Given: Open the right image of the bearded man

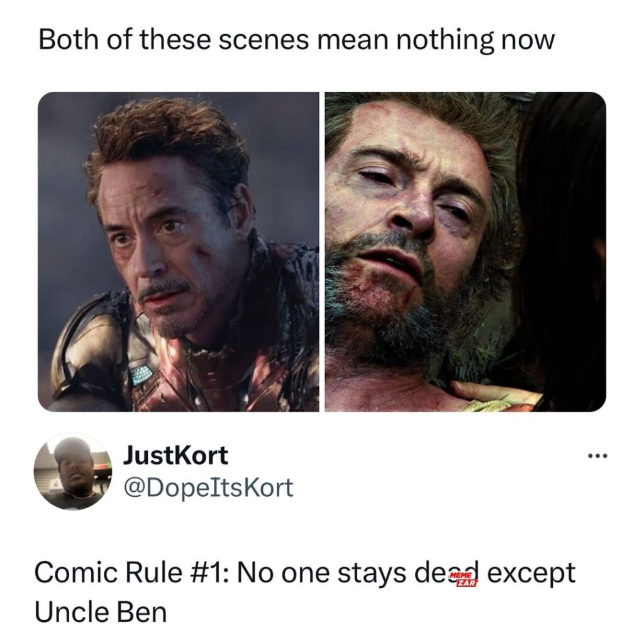Looking at the screenshot, I should (465, 252).
